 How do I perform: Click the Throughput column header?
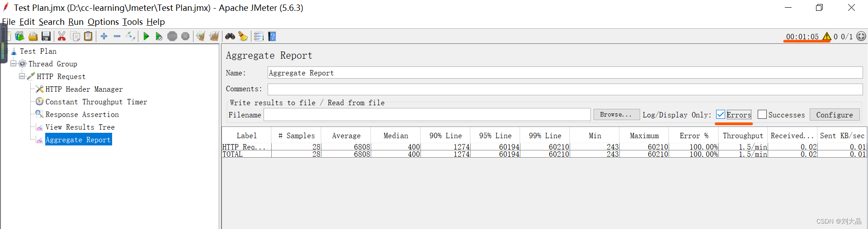tap(743, 136)
